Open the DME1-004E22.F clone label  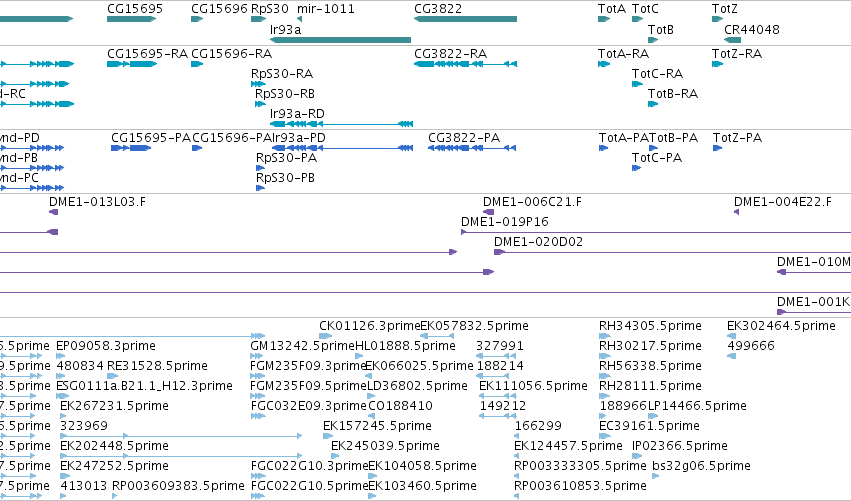(x=783, y=202)
